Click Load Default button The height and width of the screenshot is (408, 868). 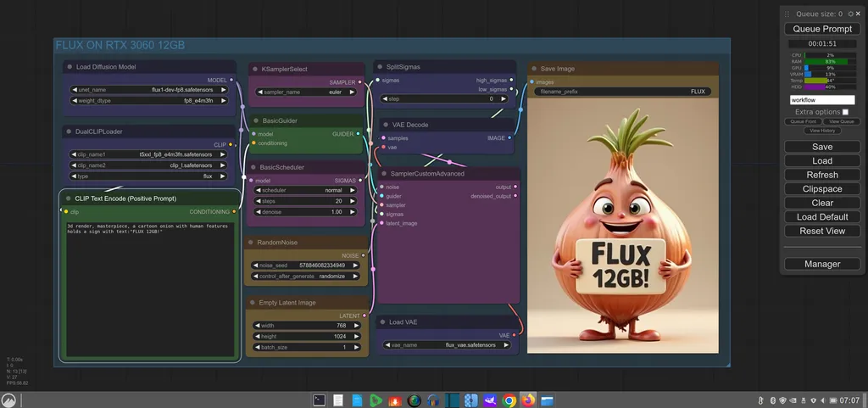click(822, 217)
